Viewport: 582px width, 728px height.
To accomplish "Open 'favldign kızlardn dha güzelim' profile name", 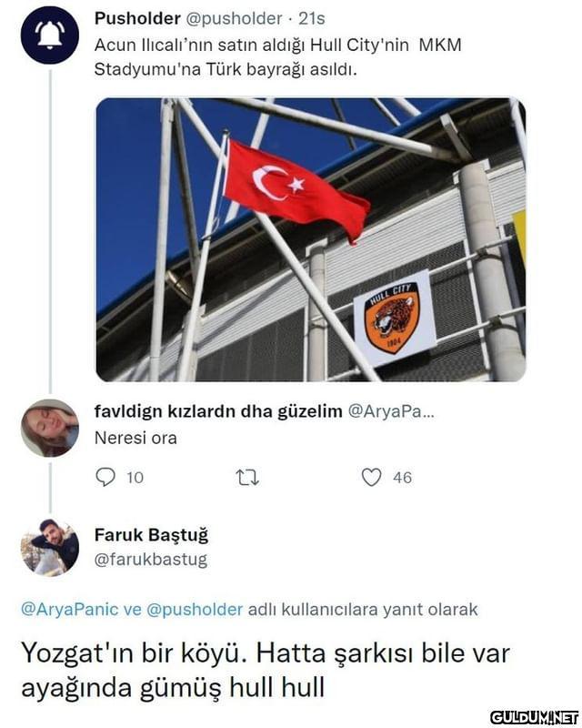I will 218,411.
